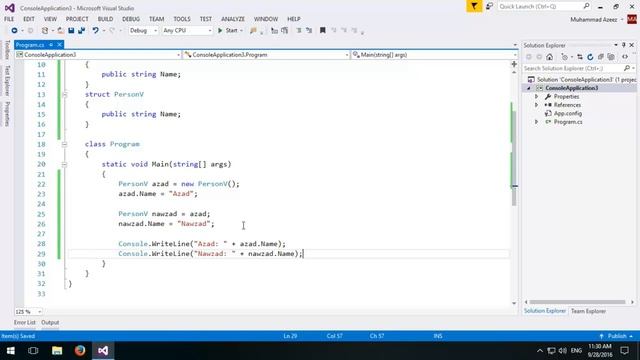Image resolution: width=640 pixels, height=360 pixels.
Task: Collapse the ConsoleApplication3 project node
Action: tap(529, 88)
